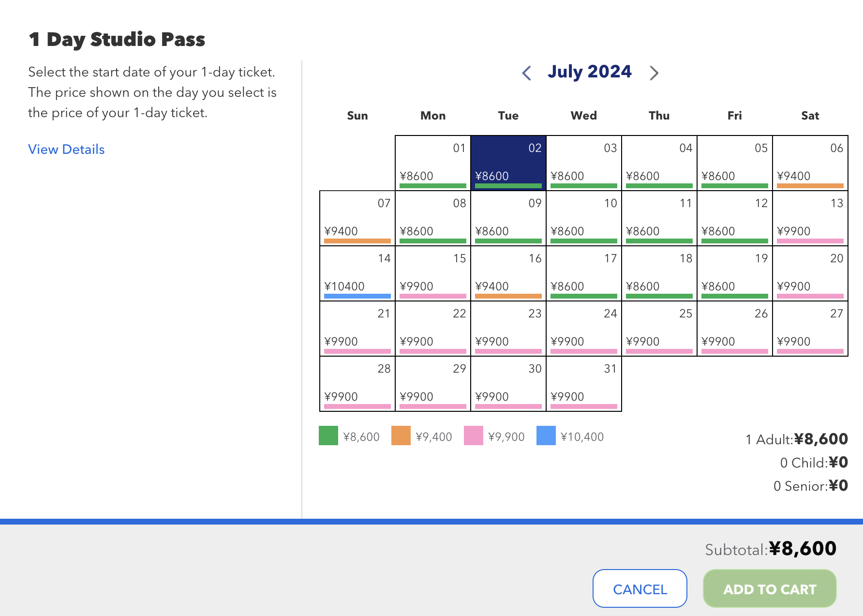Select the highlighted July 02 date

[x=508, y=163]
